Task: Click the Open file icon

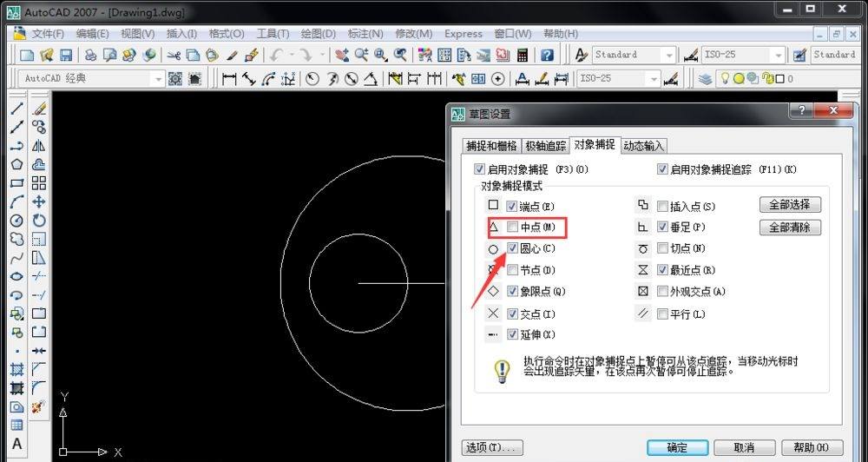Action: point(47,55)
